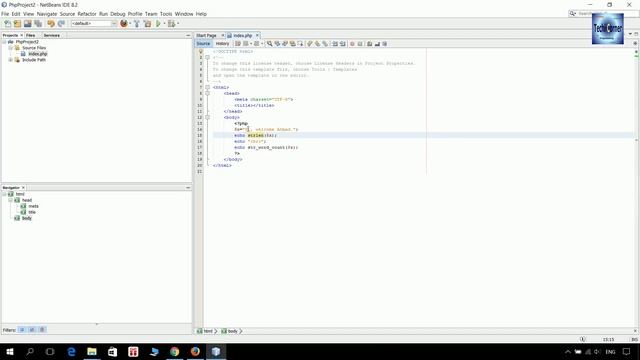This screenshot has width=640, height=360.
Task: Click the browser selection icon in toolbar
Action: (124, 24)
